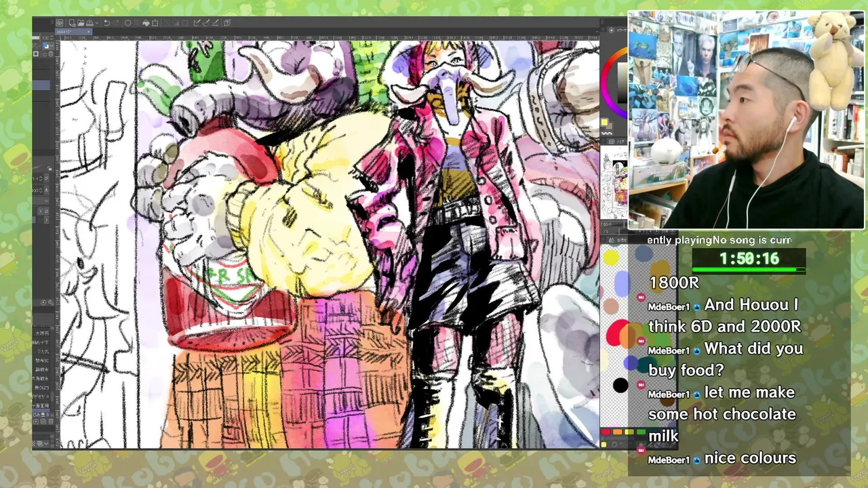Undo the last stroke
868x488 pixels.
click(x=106, y=23)
